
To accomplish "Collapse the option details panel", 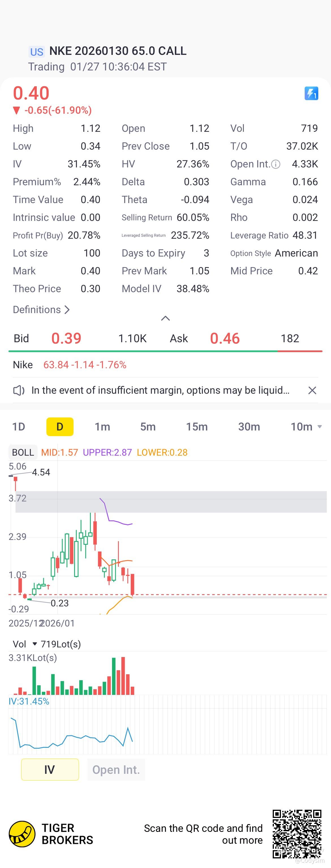I will [x=165, y=318].
